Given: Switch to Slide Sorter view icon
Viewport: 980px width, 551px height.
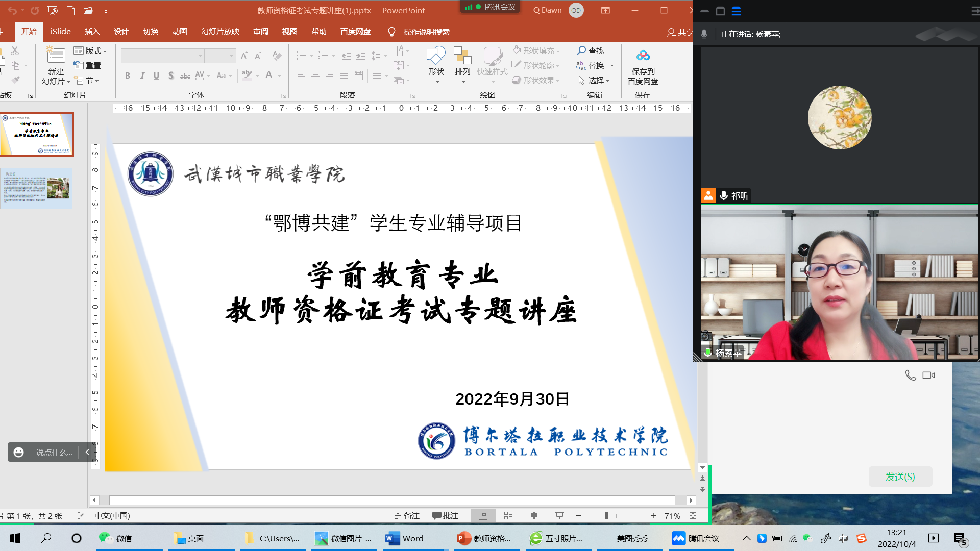Looking at the screenshot, I should click(508, 516).
